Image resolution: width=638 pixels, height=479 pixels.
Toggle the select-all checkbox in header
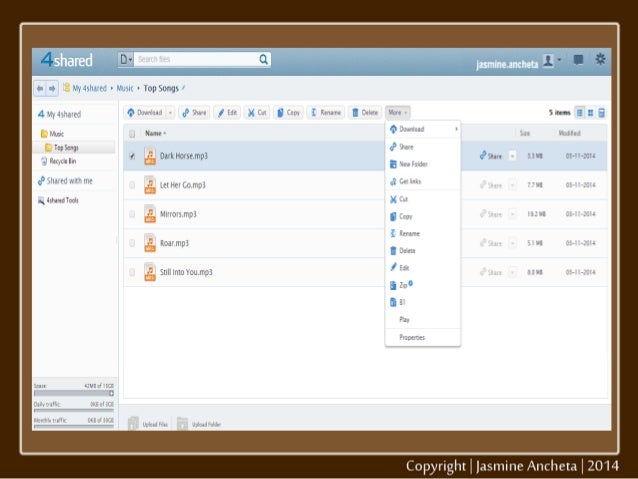(x=132, y=133)
